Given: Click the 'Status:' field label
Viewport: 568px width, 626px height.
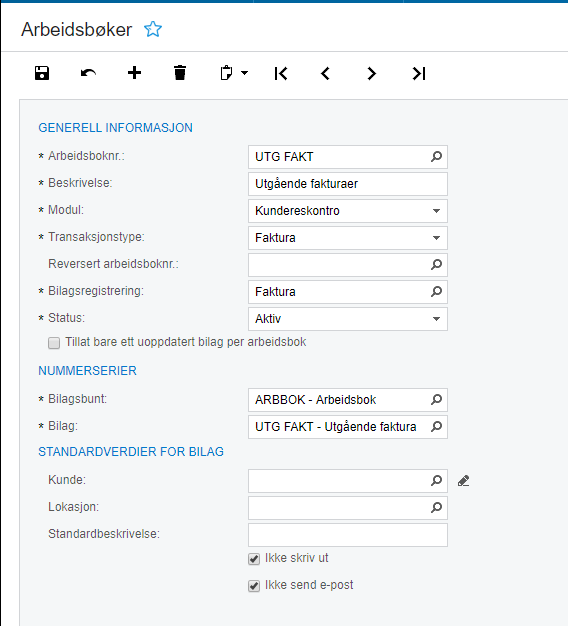Looking at the screenshot, I should pyautogui.click(x=67, y=318).
